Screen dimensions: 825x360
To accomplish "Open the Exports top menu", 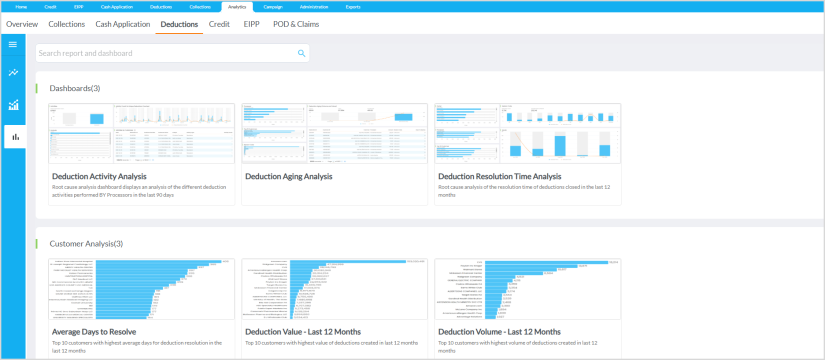I will (x=353, y=7).
